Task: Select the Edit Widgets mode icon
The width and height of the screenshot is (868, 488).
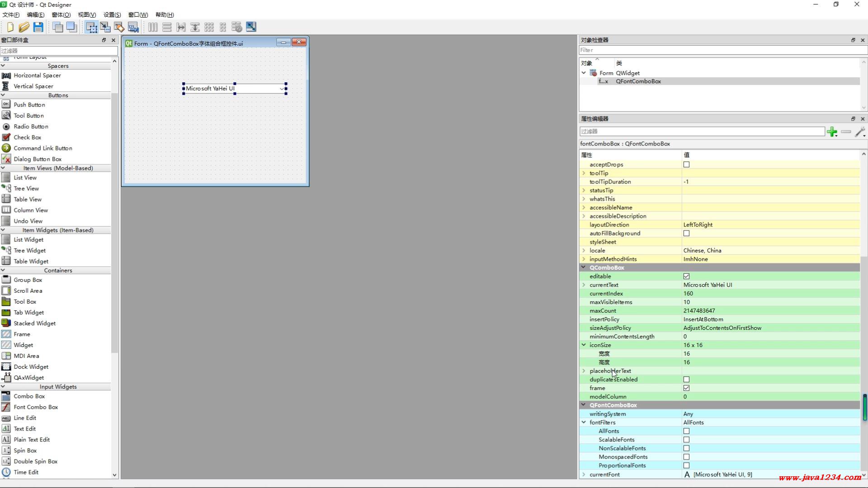Action: click(x=91, y=27)
